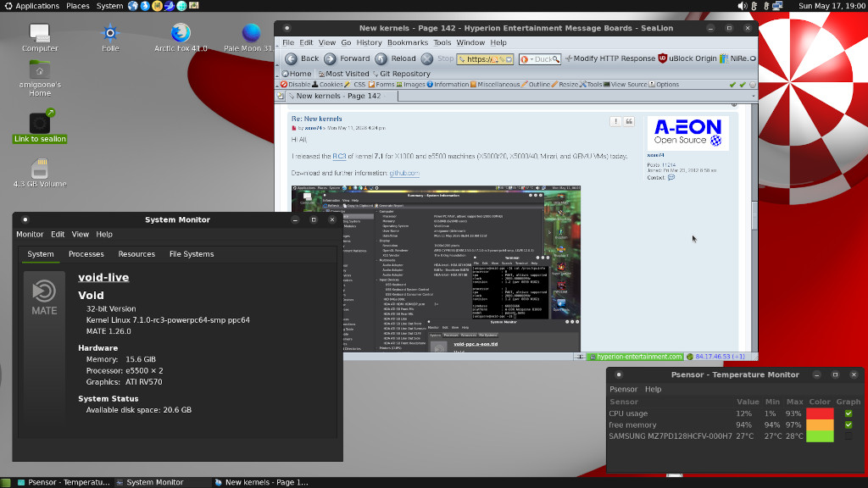
Task: Open the uBlock Origin extension
Action: tap(687, 58)
